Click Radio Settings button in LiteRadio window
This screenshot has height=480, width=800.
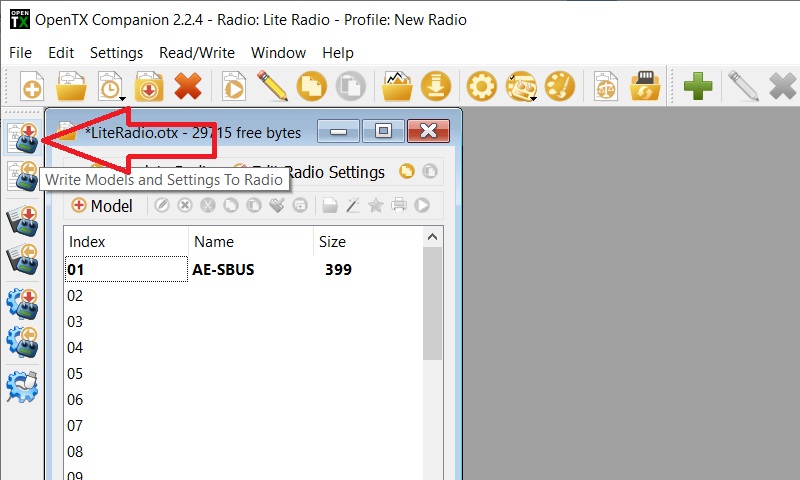(x=335, y=172)
